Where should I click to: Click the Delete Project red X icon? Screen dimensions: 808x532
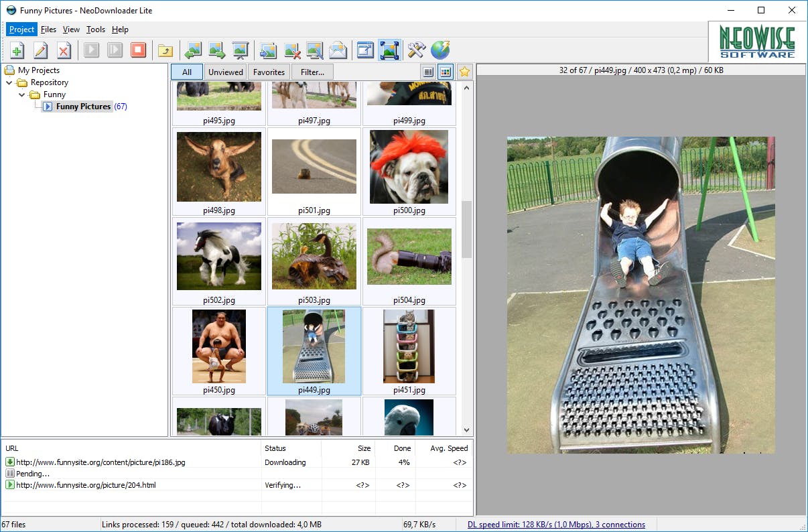point(64,50)
